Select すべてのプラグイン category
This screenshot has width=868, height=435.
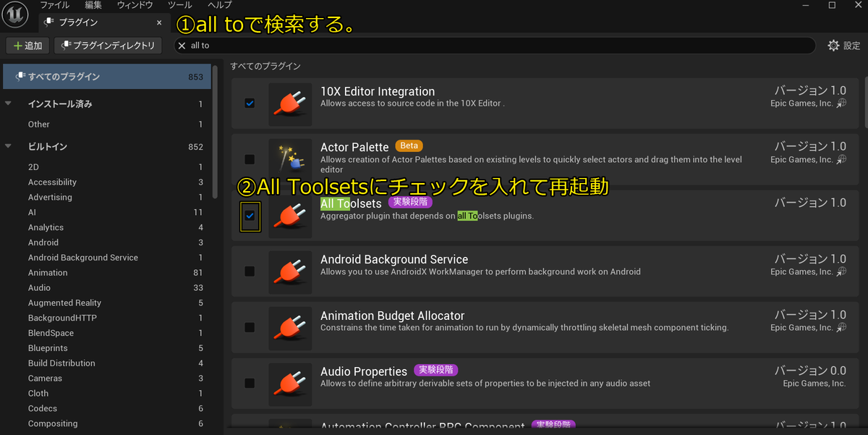106,77
